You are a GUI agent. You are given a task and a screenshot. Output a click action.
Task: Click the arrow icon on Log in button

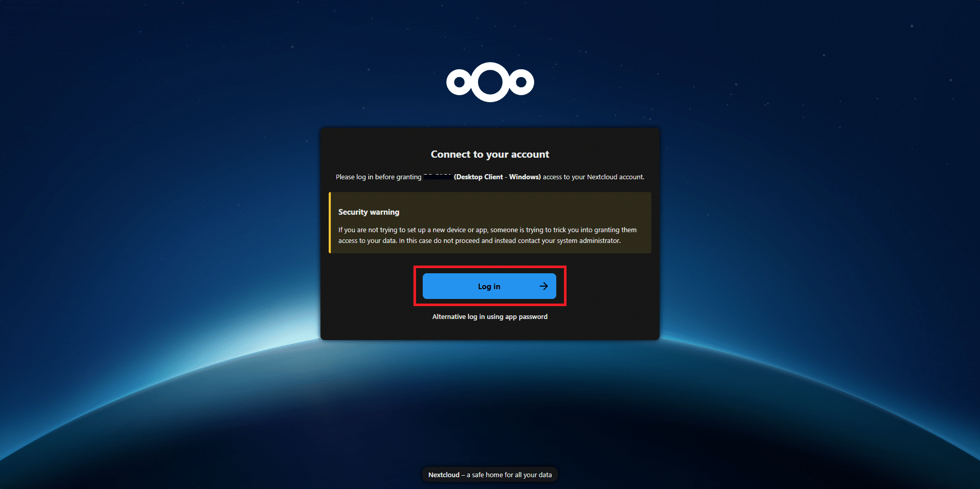click(544, 286)
